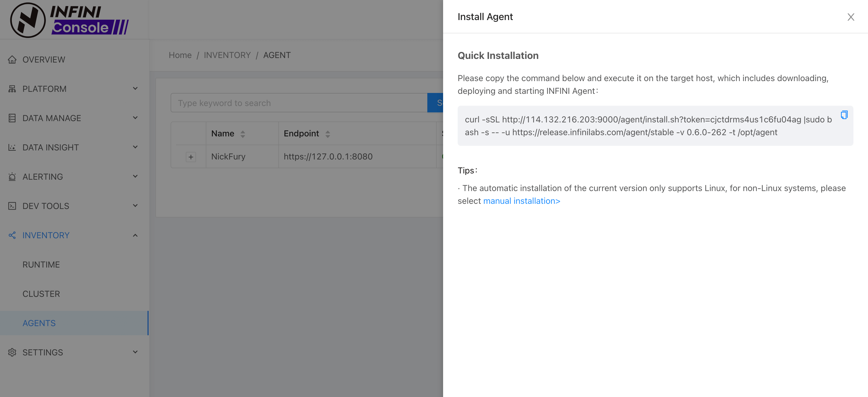Expand the NickFury row with plus button
The width and height of the screenshot is (868, 397).
(191, 157)
